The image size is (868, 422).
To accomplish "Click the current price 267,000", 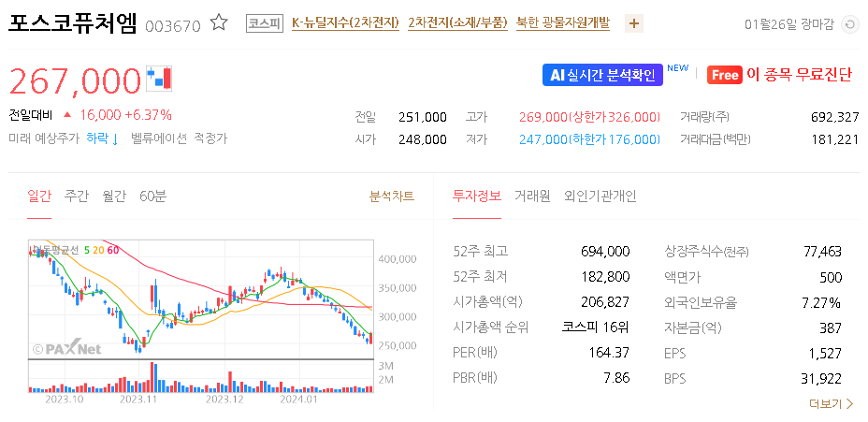I will point(75,80).
